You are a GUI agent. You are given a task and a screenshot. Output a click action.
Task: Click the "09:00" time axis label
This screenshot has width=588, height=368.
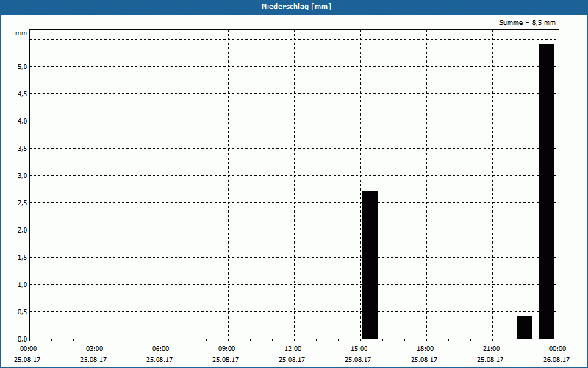click(227, 349)
